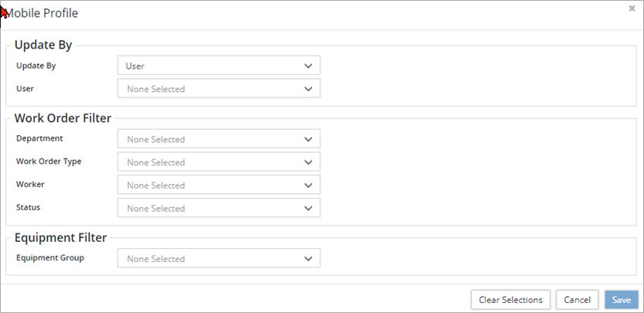Click the Equipment Filter section heading
Viewport: 644px width, 313px height.
click(60, 238)
